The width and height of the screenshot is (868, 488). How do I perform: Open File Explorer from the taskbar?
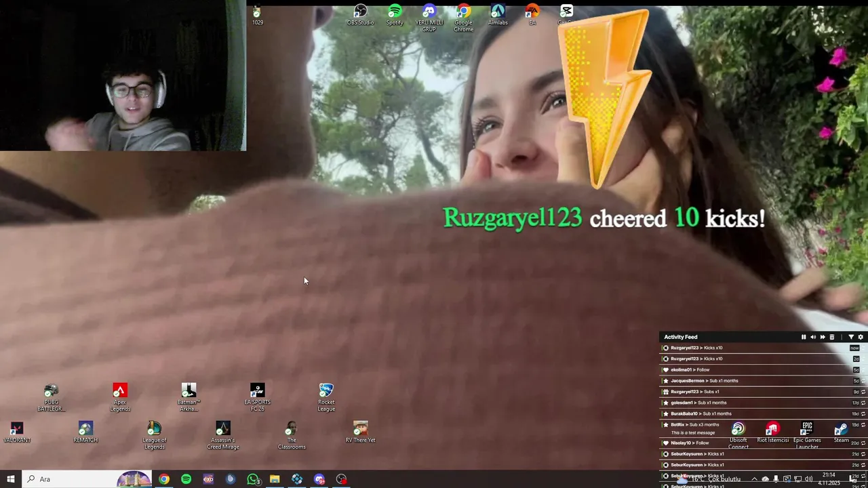(275, 479)
